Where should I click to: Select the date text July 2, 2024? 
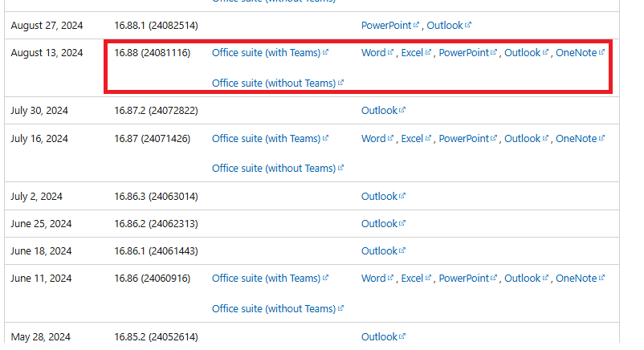tap(37, 197)
